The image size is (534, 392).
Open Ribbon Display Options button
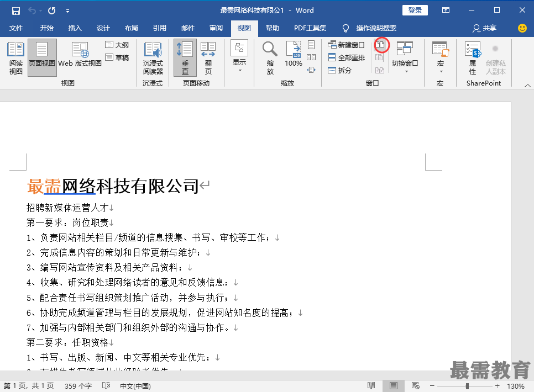(x=446, y=10)
